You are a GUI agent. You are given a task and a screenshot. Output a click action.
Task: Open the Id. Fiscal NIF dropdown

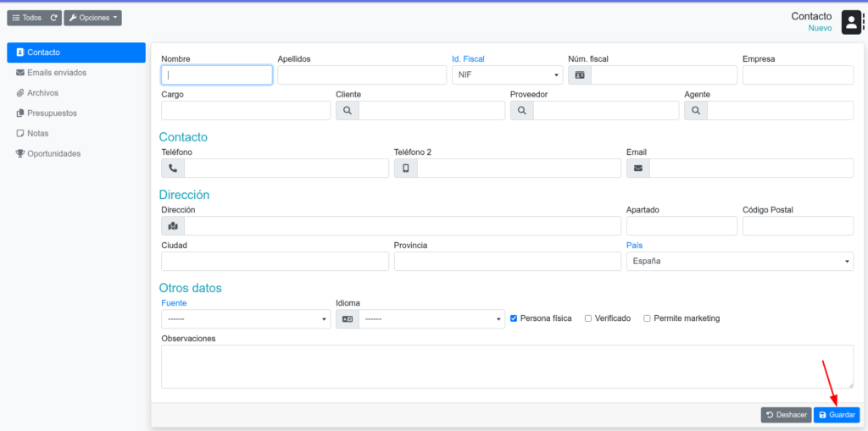pos(505,75)
